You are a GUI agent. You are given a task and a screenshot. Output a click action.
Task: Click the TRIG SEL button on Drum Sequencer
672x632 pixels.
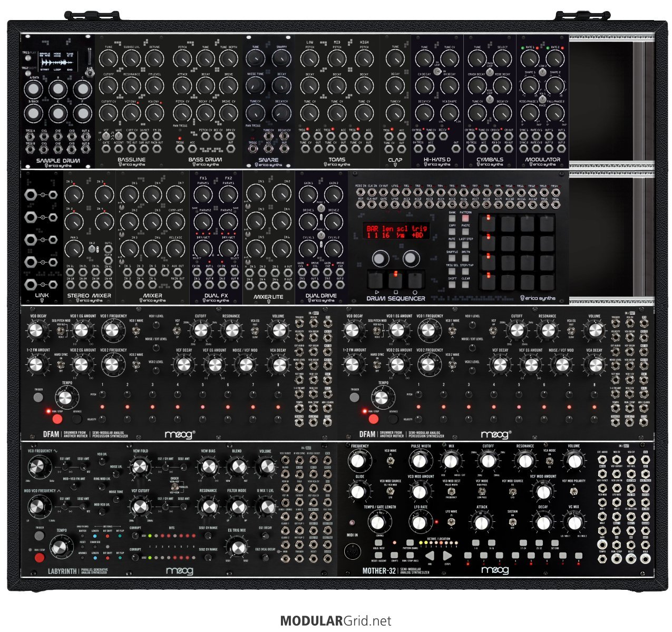point(452,271)
